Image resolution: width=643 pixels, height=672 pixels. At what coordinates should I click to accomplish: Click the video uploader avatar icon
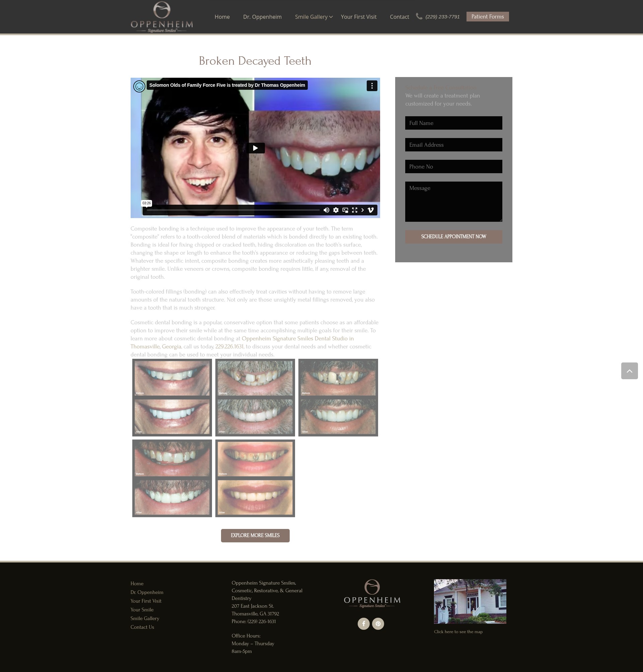pyautogui.click(x=139, y=86)
